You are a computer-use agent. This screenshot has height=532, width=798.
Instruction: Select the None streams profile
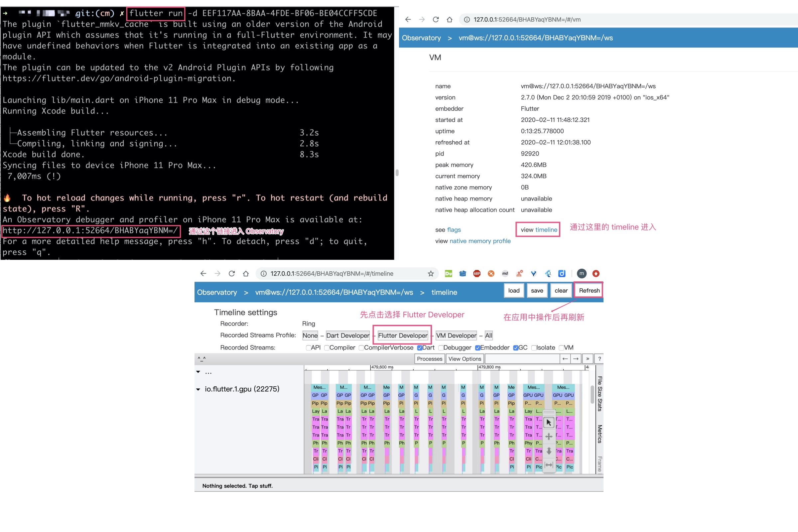coord(310,335)
